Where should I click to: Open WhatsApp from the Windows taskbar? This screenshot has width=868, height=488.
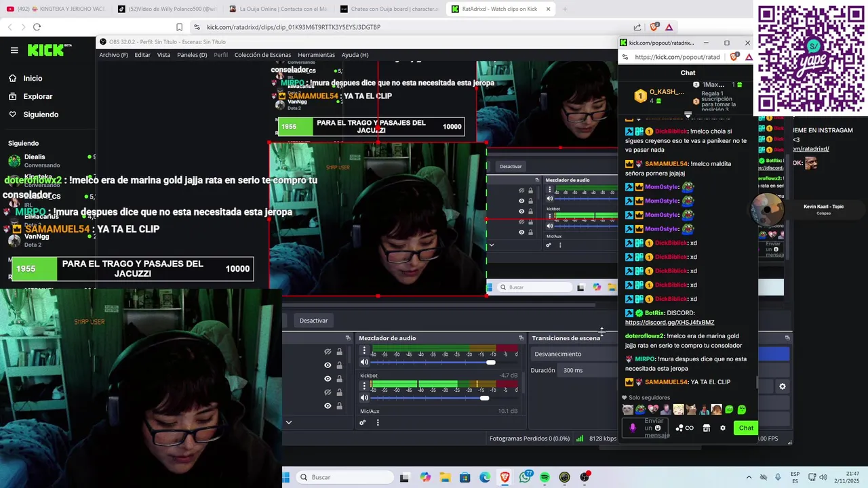[x=525, y=477]
